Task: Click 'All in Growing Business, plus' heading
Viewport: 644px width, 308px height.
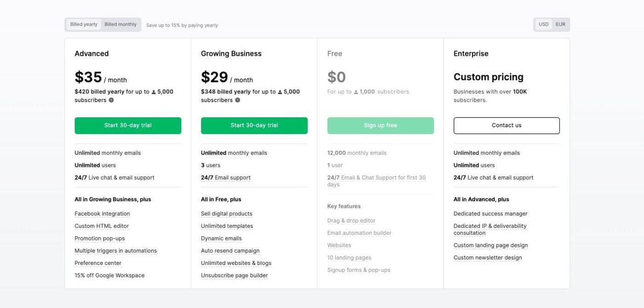Action: [113, 199]
